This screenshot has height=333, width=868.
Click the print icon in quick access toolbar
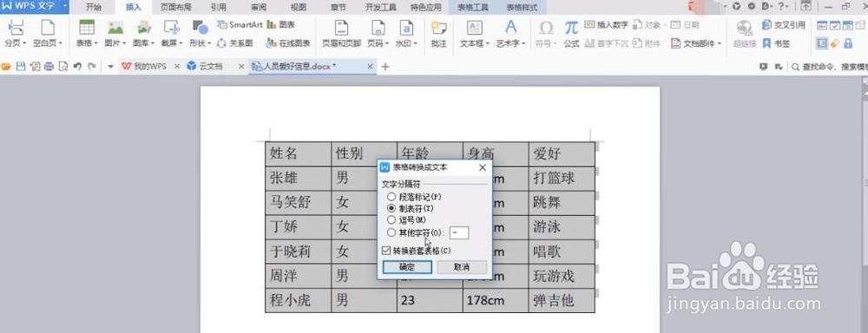pos(49,67)
